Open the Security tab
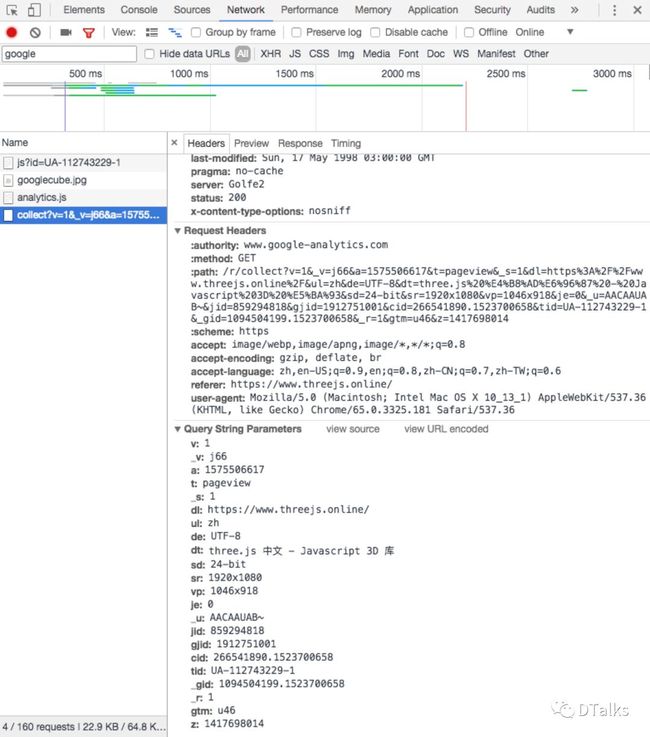650x737 pixels. coord(492,10)
